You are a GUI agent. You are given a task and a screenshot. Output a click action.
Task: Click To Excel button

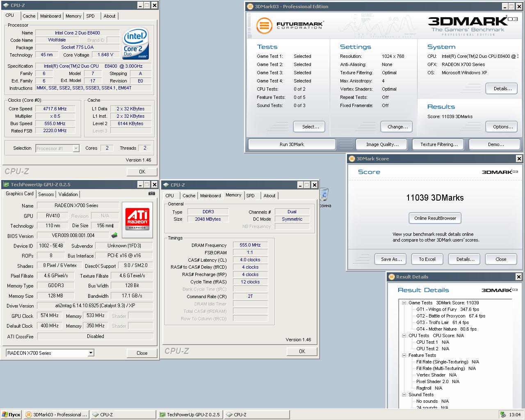427,259
